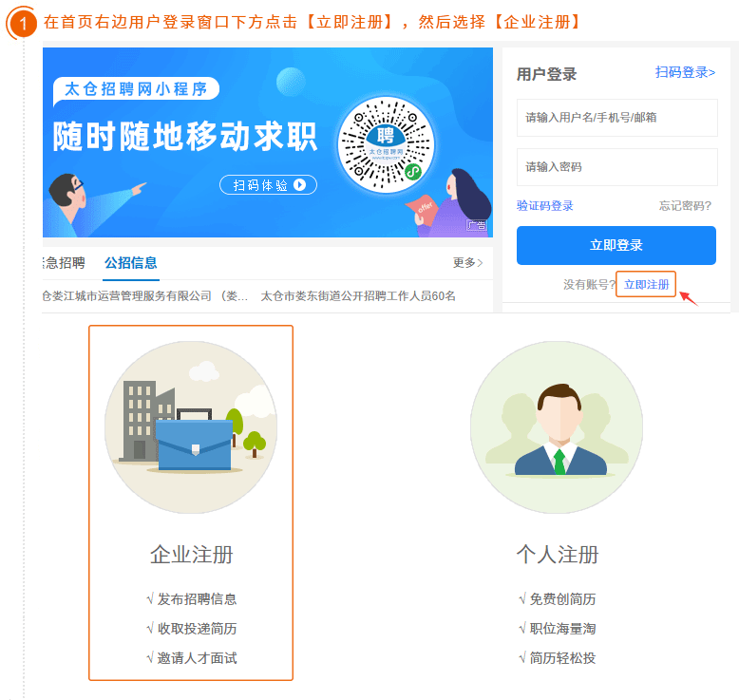Image resolution: width=739 pixels, height=700 pixels.
Task: Open 更多 to see more announcements
Action: point(467,262)
